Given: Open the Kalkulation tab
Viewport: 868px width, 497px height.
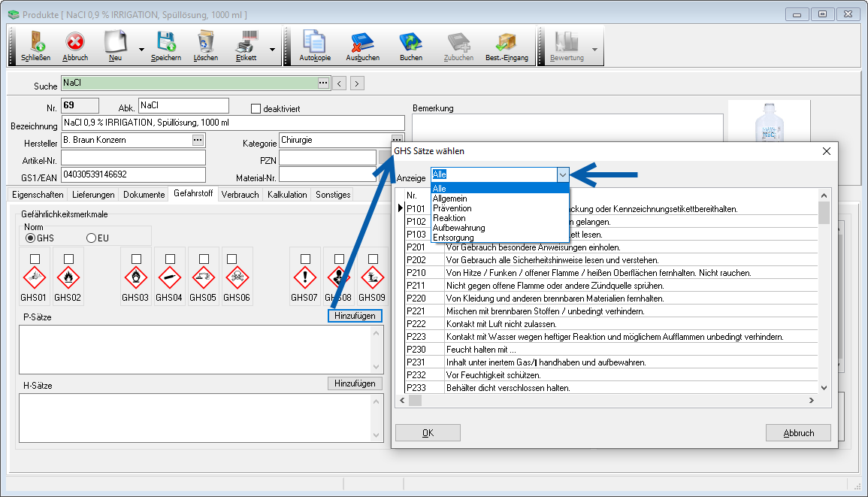Looking at the screenshot, I should [287, 195].
